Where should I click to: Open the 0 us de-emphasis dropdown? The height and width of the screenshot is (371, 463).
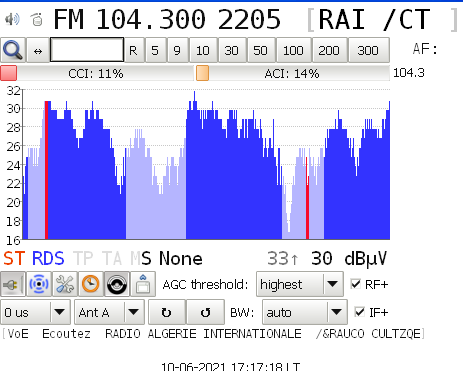click(x=35, y=312)
